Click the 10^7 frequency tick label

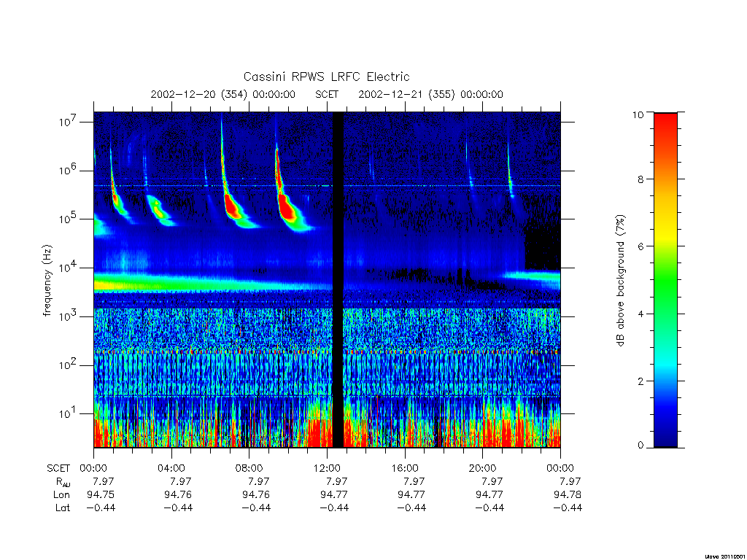click(69, 121)
